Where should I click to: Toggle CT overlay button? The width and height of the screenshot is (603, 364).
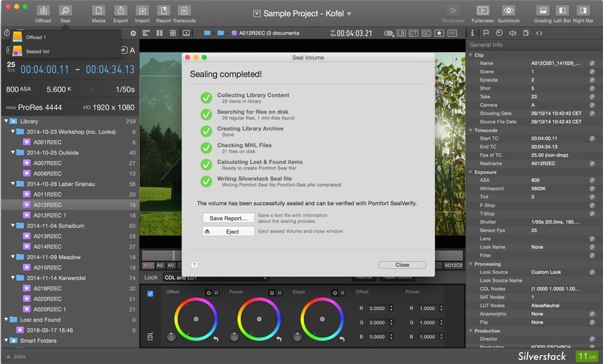414,33
